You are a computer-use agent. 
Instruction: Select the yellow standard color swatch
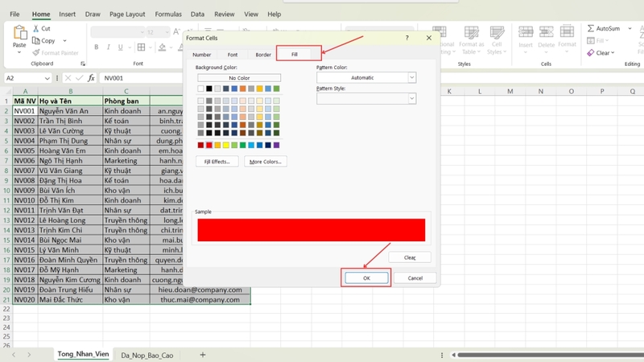226,145
